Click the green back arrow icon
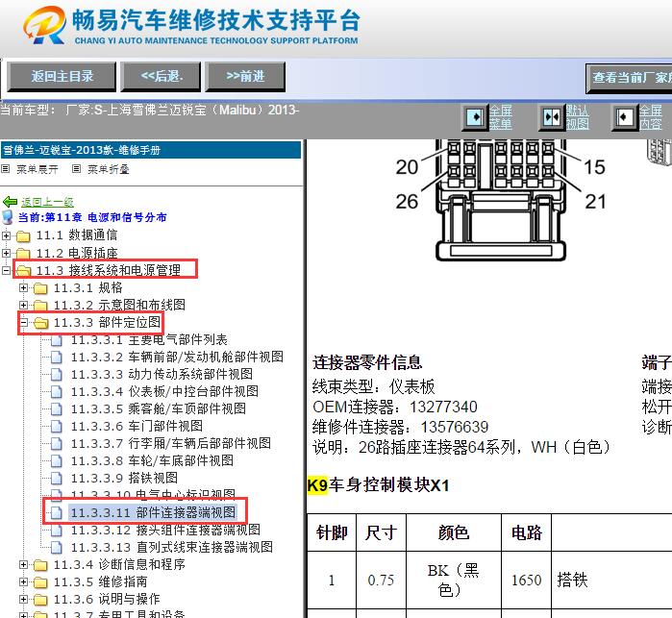Viewport: 672px width, 618px height. (10, 202)
